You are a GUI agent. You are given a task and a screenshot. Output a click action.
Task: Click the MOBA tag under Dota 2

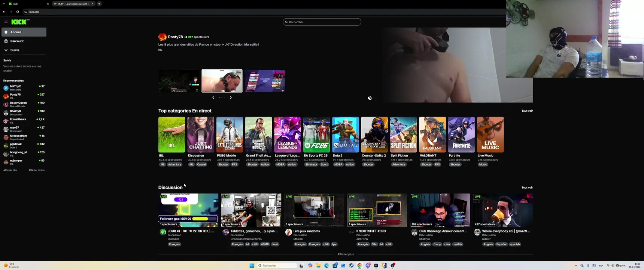[338, 165]
